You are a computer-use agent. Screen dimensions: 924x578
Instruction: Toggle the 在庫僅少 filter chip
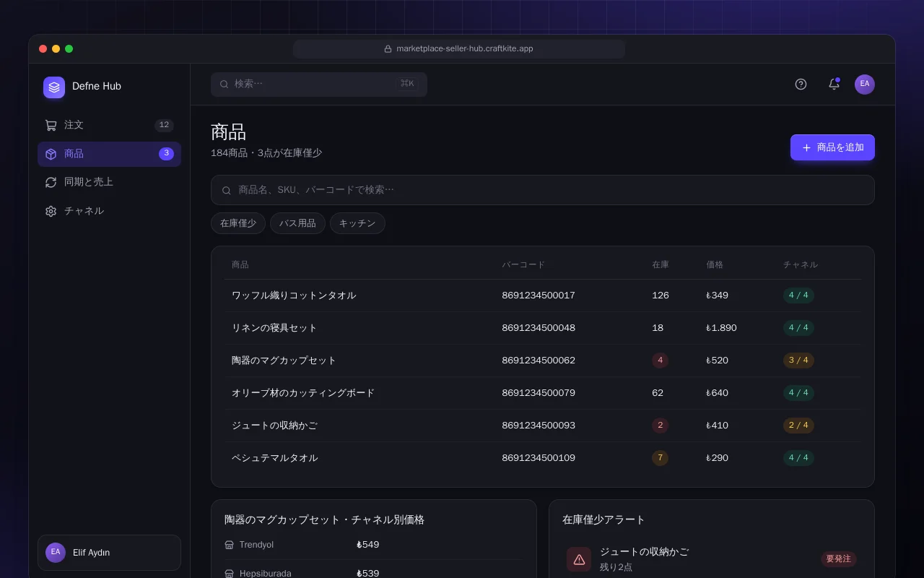[238, 223]
